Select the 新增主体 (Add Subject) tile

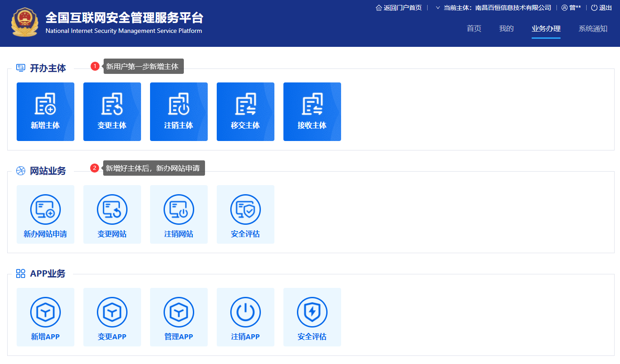45,112
